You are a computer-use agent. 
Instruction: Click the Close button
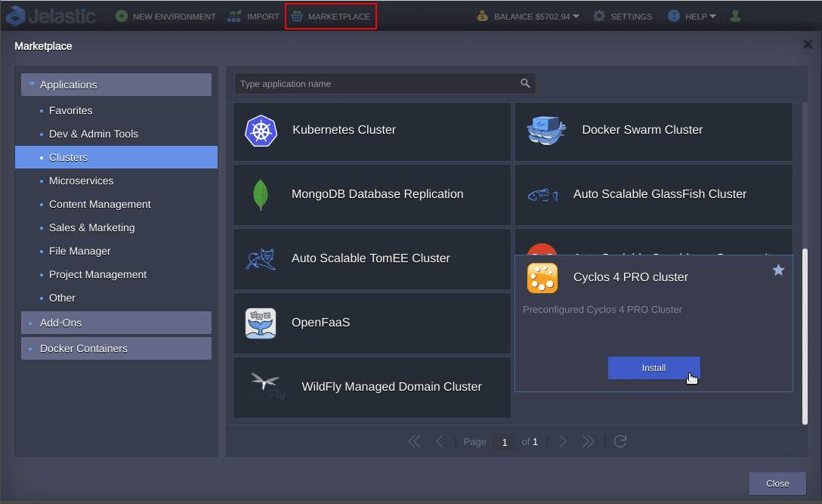777,484
